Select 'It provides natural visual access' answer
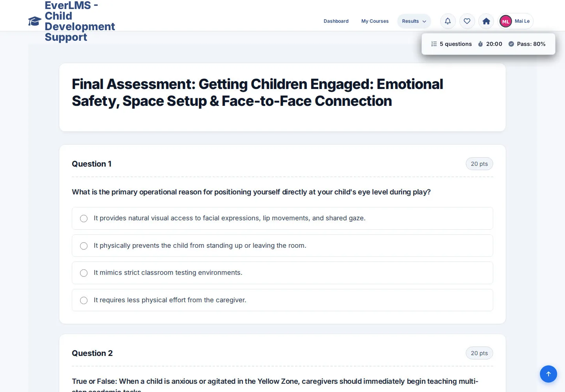This screenshot has width=565, height=392. tap(282, 218)
